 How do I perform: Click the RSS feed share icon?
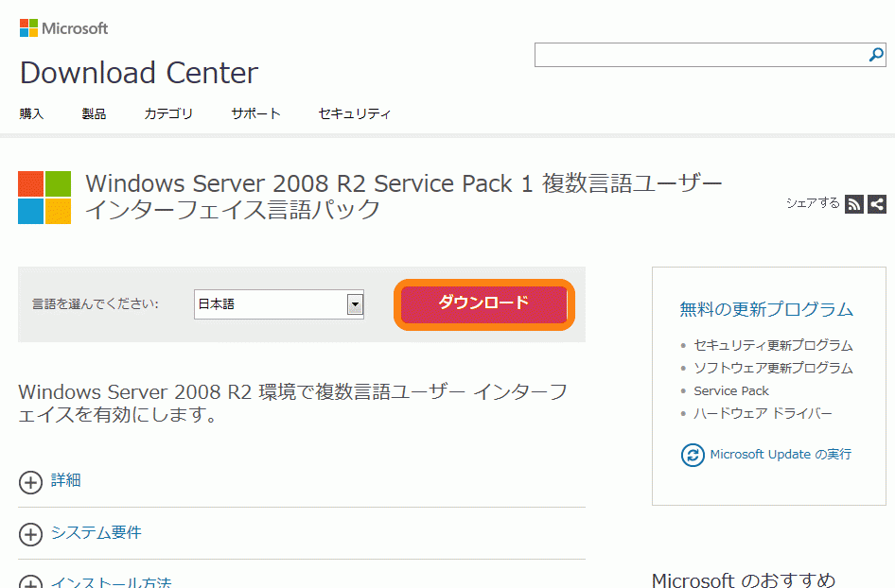(854, 203)
